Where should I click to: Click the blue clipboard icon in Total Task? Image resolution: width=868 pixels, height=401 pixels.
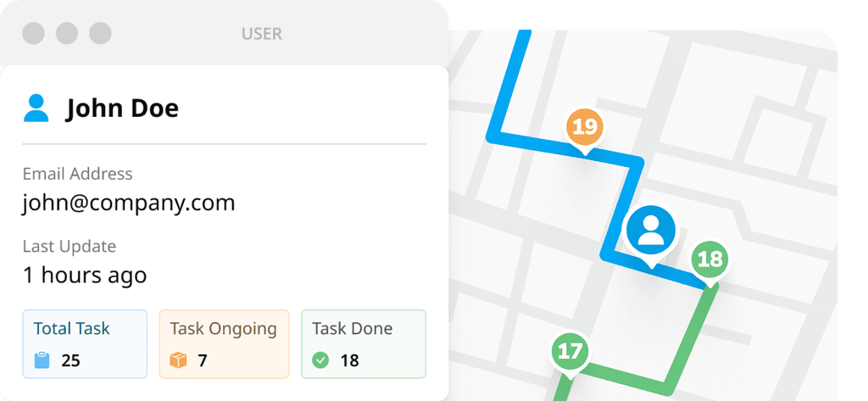(x=42, y=360)
